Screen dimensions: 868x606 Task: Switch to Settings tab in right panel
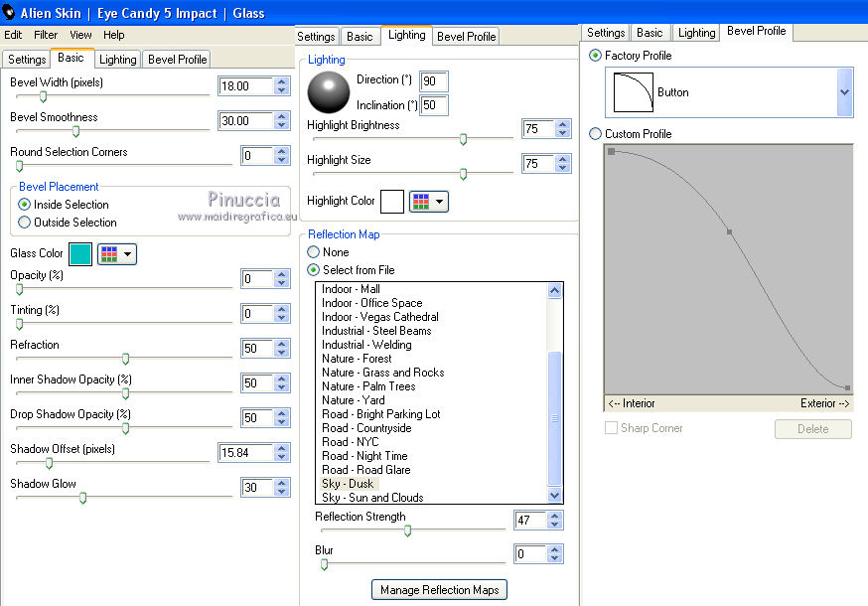(606, 33)
